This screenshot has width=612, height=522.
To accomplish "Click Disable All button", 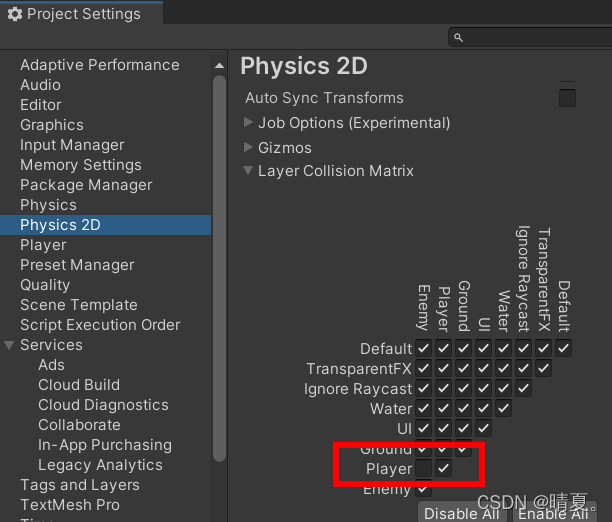I will pyautogui.click(x=461, y=513).
